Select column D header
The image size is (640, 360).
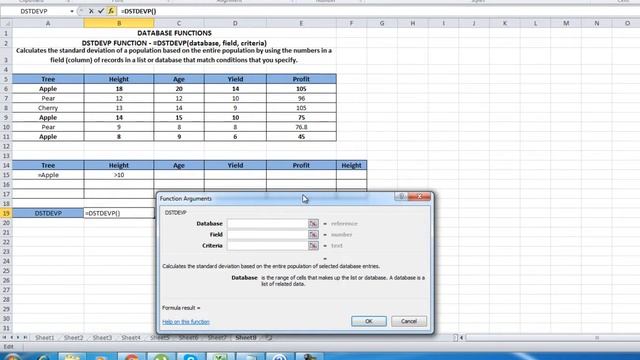pyautogui.click(x=235, y=23)
